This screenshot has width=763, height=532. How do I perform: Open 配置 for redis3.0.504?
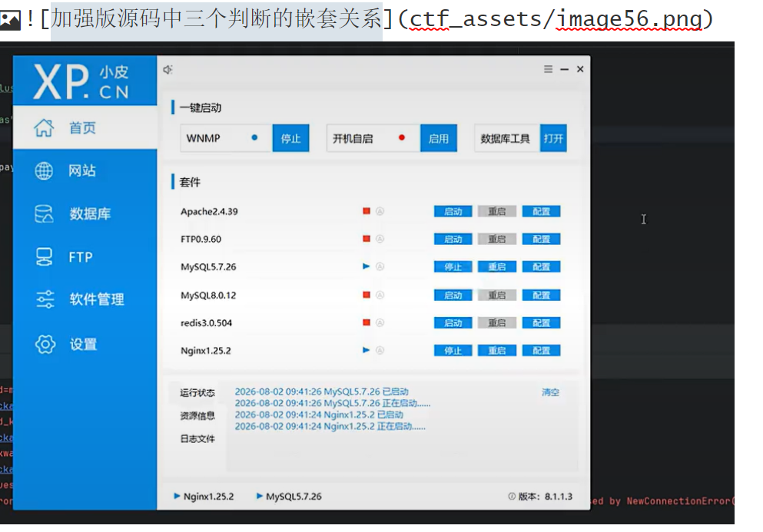point(541,323)
